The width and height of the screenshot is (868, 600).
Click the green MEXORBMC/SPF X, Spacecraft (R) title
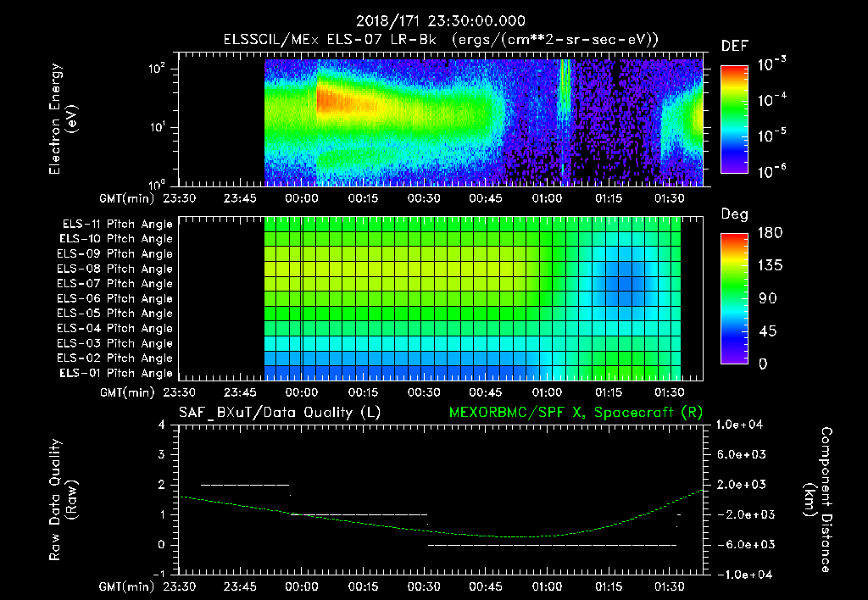coord(576,413)
